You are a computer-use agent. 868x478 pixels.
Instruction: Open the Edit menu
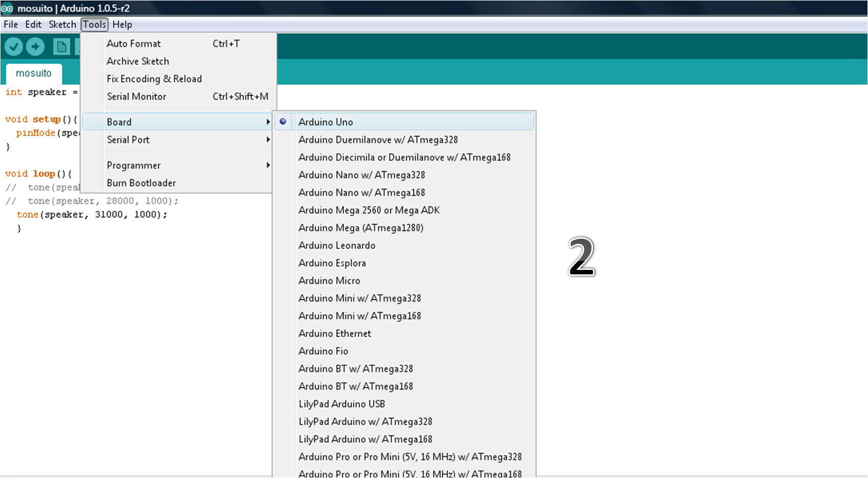33,25
